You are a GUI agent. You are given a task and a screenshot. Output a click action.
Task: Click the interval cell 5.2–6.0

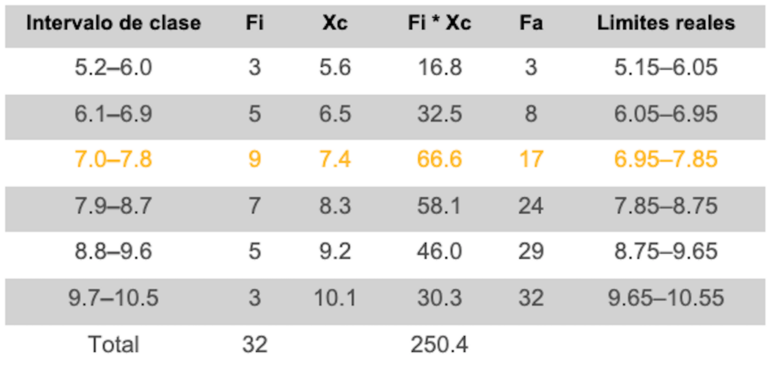[113, 68]
